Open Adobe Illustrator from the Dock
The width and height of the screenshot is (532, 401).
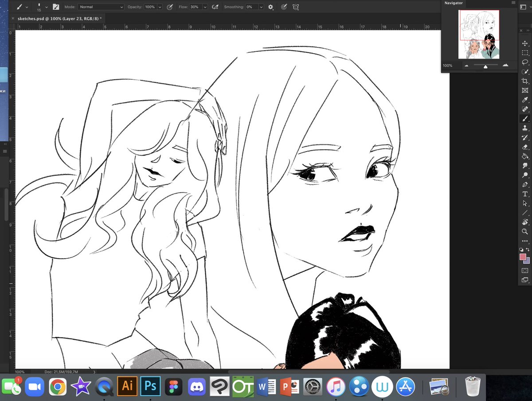[127, 386]
